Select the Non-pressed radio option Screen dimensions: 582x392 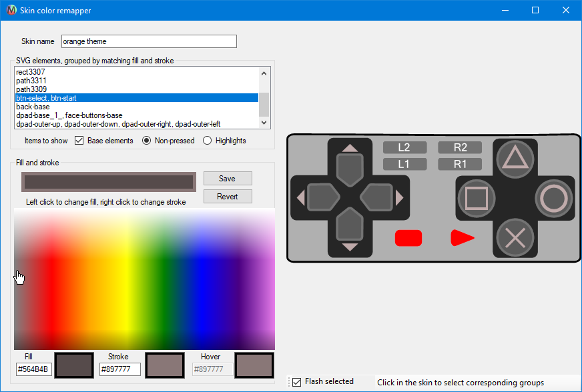(x=147, y=141)
